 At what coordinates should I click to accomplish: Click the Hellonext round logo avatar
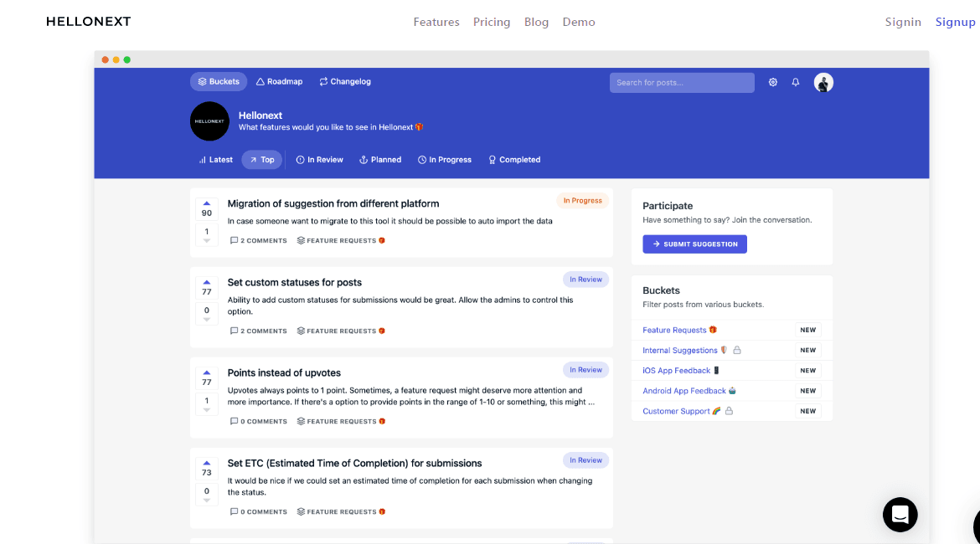[x=209, y=121]
